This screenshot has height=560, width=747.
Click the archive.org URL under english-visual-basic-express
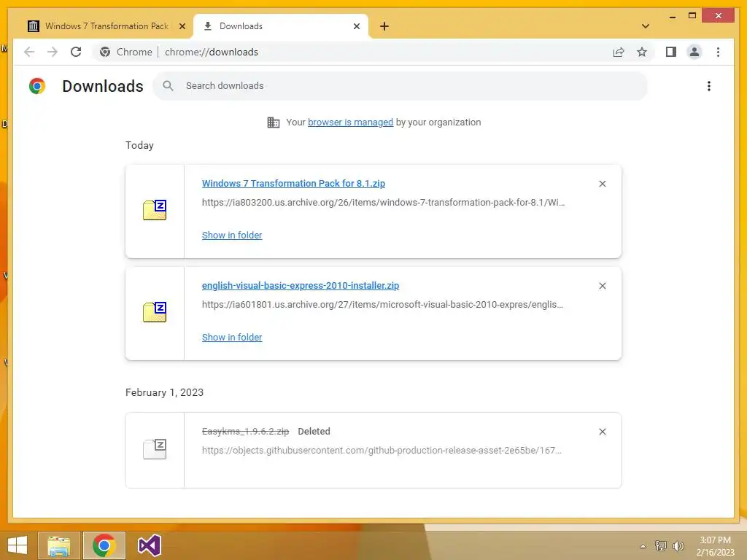coord(382,304)
